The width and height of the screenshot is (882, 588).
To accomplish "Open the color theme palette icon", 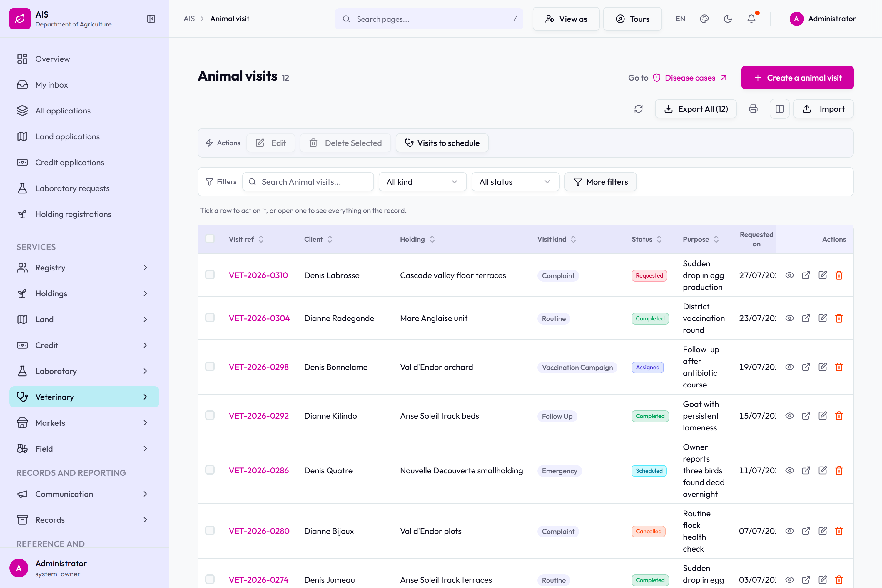I will pyautogui.click(x=704, y=19).
